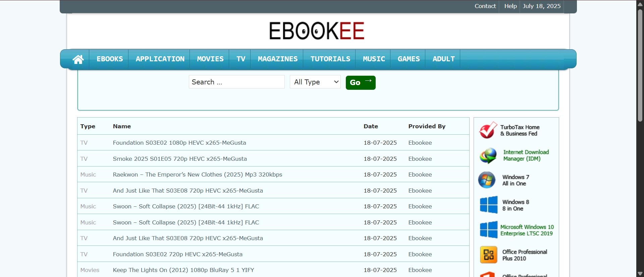The width and height of the screenshot is (644, 277).
Task: Open Keep The Lights On (2012) entry
Action: click(x=183, y=270)
